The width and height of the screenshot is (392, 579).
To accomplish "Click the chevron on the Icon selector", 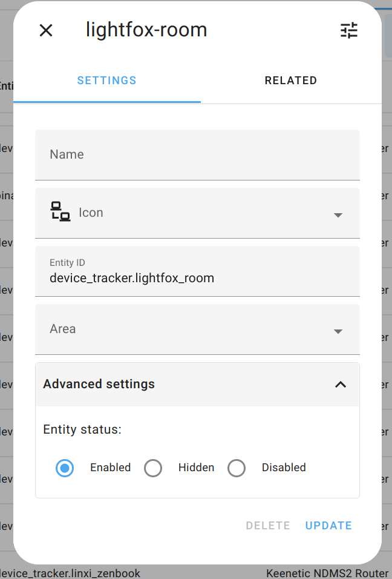I will (338, 214).
